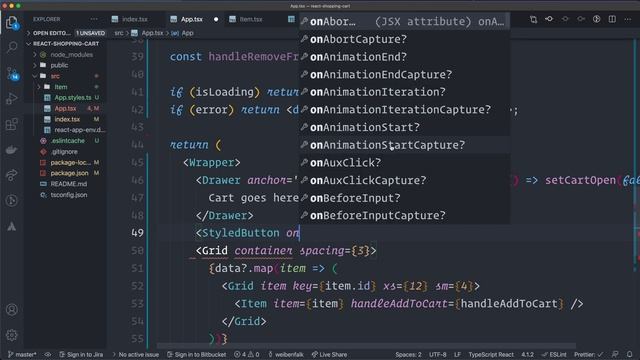Click No active issue in the status bar
640x360 pixels.
135,354
